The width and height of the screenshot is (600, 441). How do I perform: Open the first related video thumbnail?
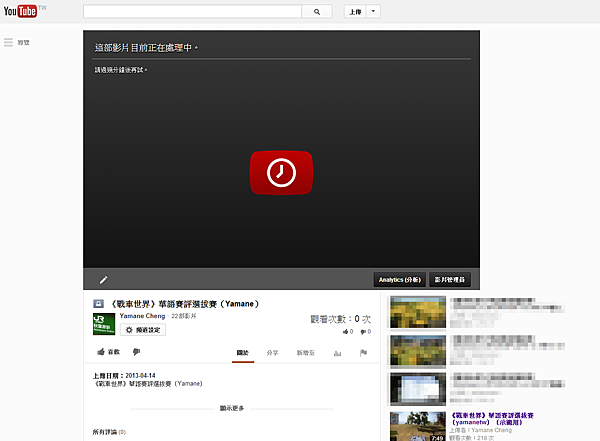coord(418,312)
